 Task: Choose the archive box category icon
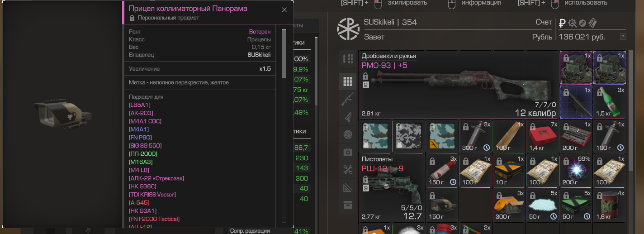348,205
